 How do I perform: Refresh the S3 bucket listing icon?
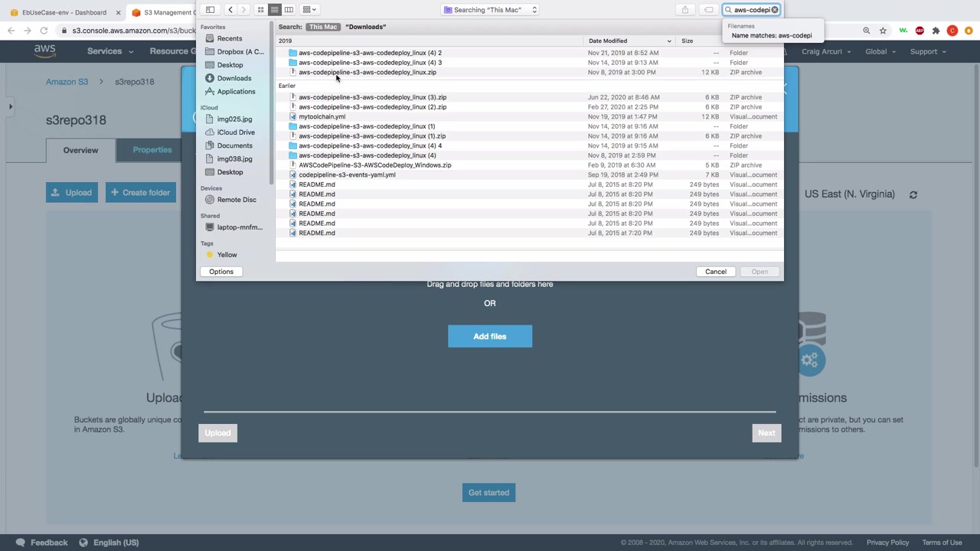coord(913,194)
